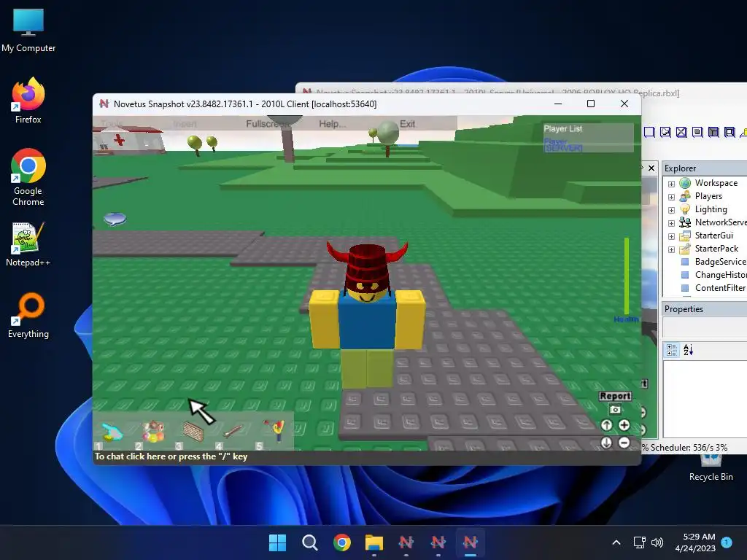The height and width of the screenshot is (560, 747).
Task: Switch Properties to alphabetical sort
Action: 689,350
